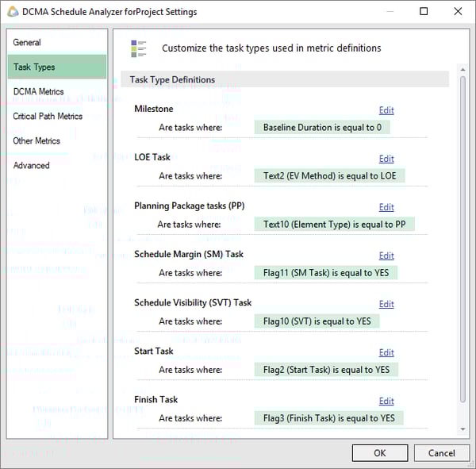Edit the Start Task definition
Image resolution: width=476 pixels, height=469 pixels.
(x=386, y=352)
